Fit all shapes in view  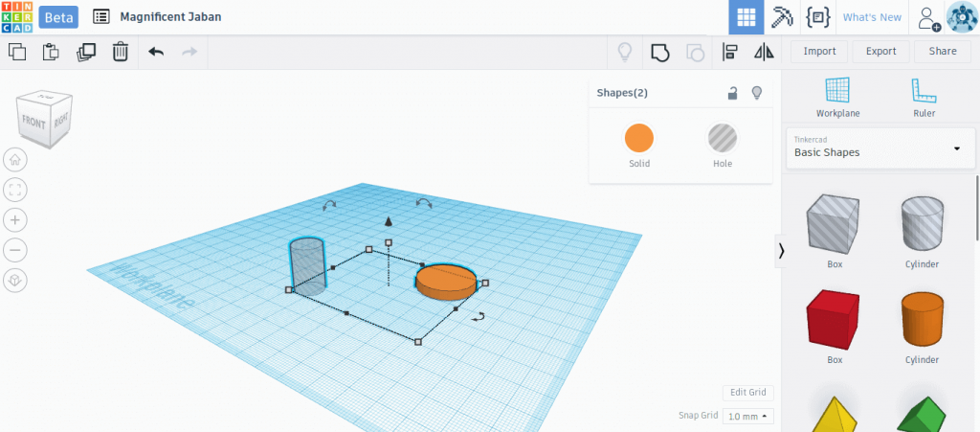[15, 190]
